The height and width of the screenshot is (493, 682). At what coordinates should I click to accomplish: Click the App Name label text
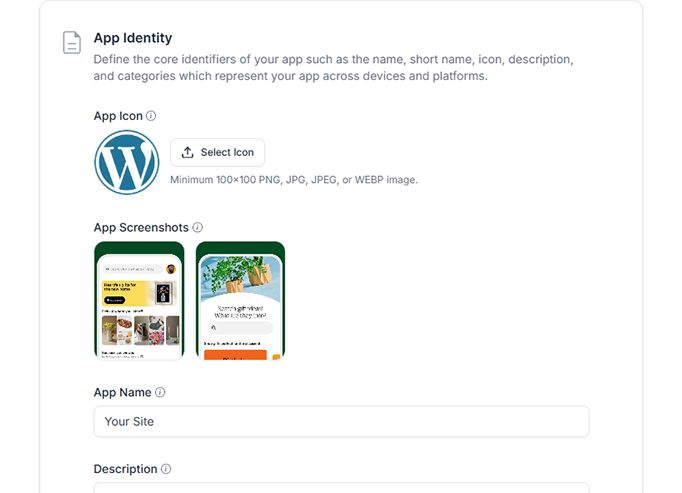(122, 393)
